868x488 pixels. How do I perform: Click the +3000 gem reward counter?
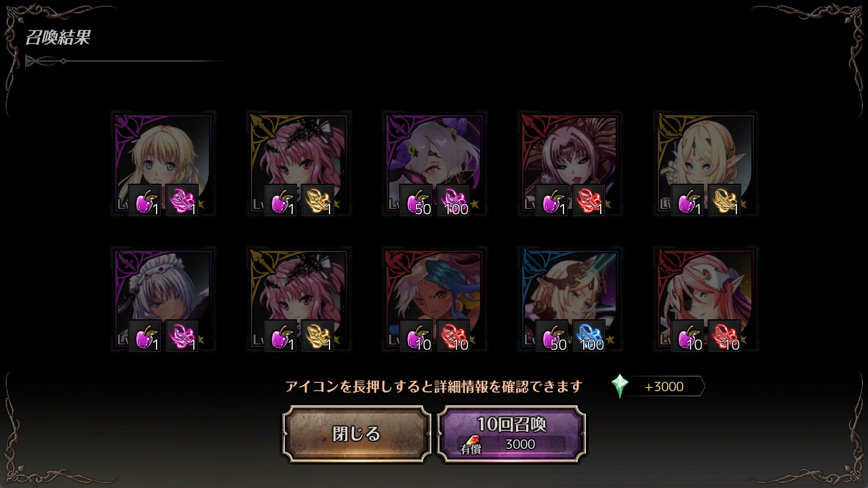pyautogui.click(x=664, y=386)
